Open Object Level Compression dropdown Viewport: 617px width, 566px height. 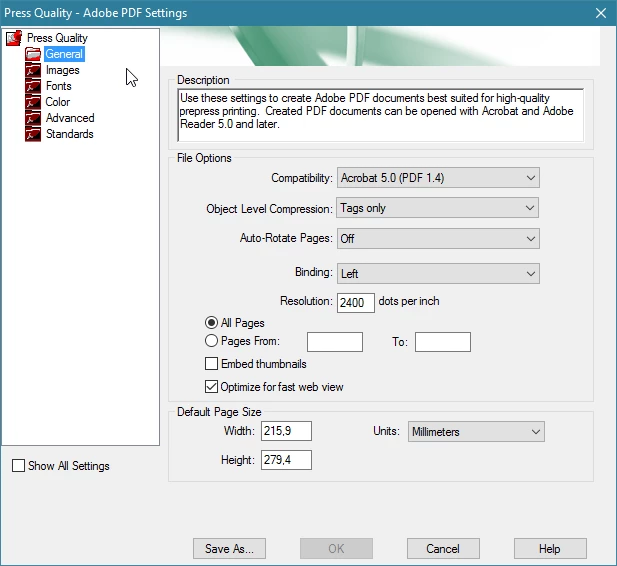click(437, 208)
